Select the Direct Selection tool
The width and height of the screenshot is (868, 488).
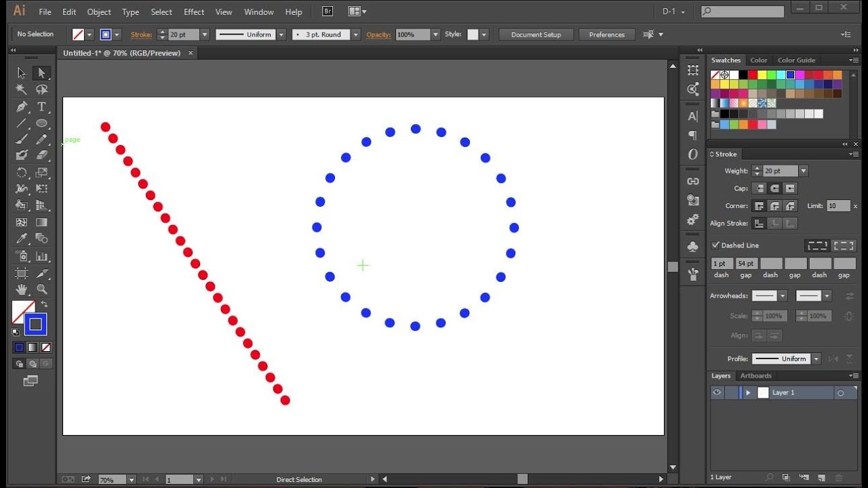pyautogui.click(x=42, y=73)
